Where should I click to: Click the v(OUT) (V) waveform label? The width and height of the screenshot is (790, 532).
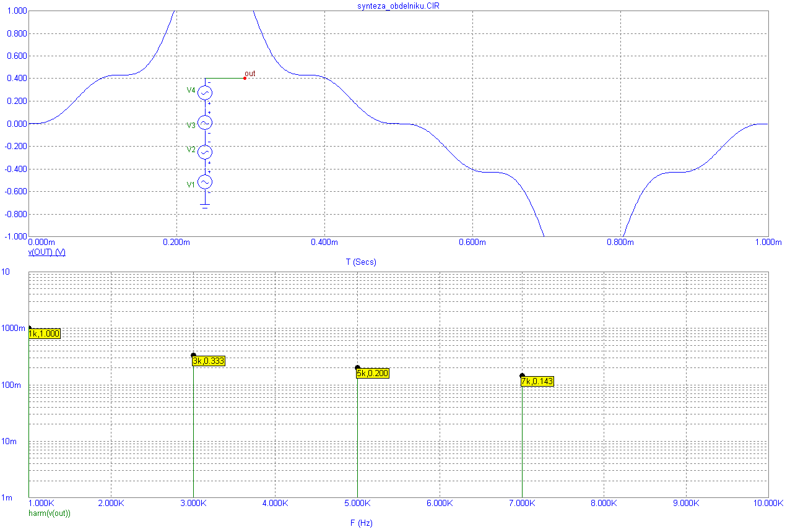[47, 252]
